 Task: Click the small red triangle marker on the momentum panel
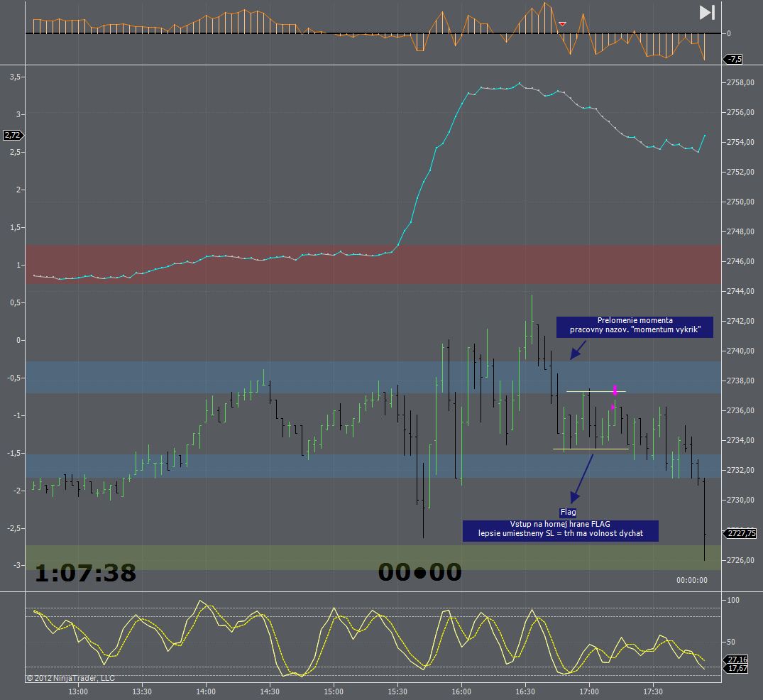[x=563, y=24]
